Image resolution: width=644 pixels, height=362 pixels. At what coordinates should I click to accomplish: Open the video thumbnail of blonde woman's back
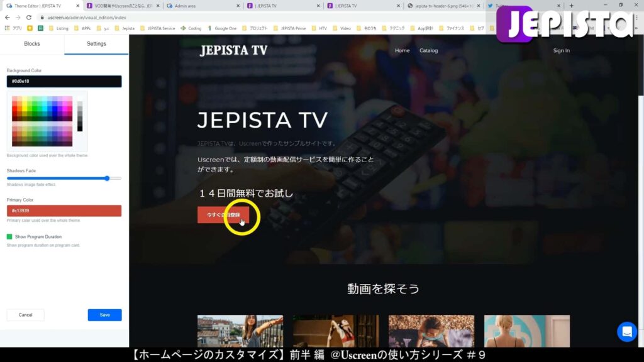pos(527,331)
